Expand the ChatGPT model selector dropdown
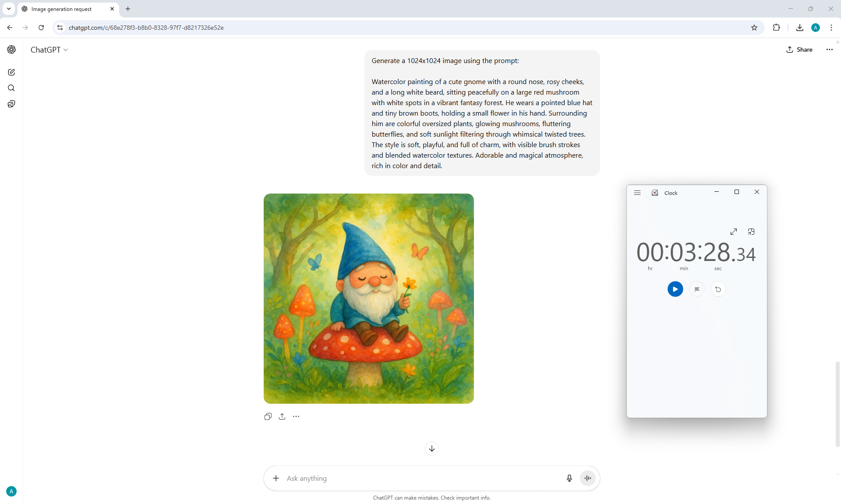The image size is (841, 504). [49, 50]
